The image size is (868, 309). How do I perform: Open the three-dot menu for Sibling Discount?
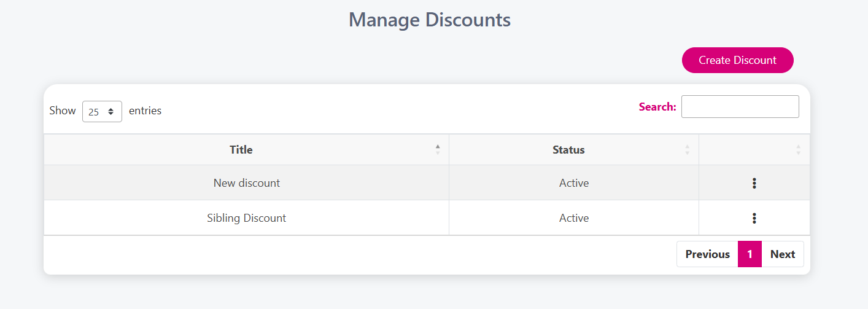tap(754, 218)
